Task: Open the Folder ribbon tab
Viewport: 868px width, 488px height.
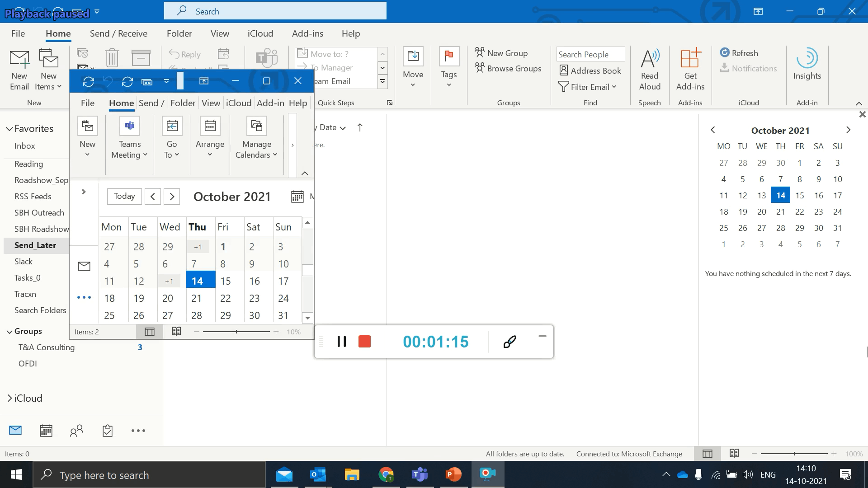Action: point(179,33)
